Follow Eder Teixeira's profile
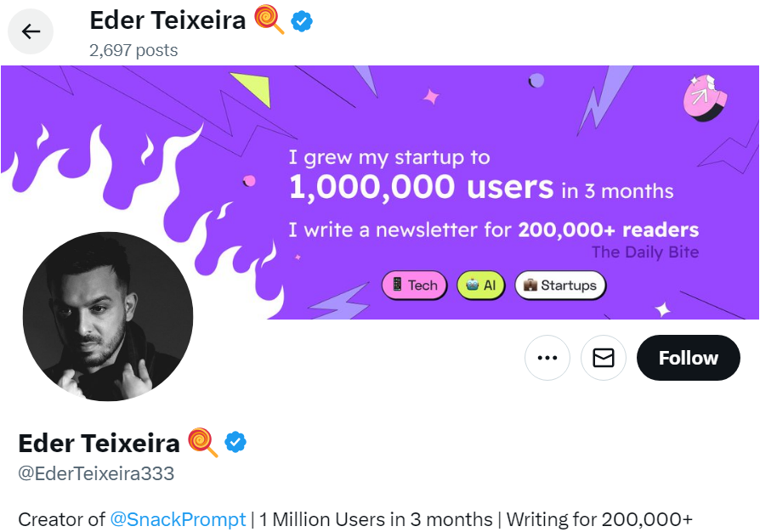The width and height of the screenshot is (760, 532). [688, 358]
